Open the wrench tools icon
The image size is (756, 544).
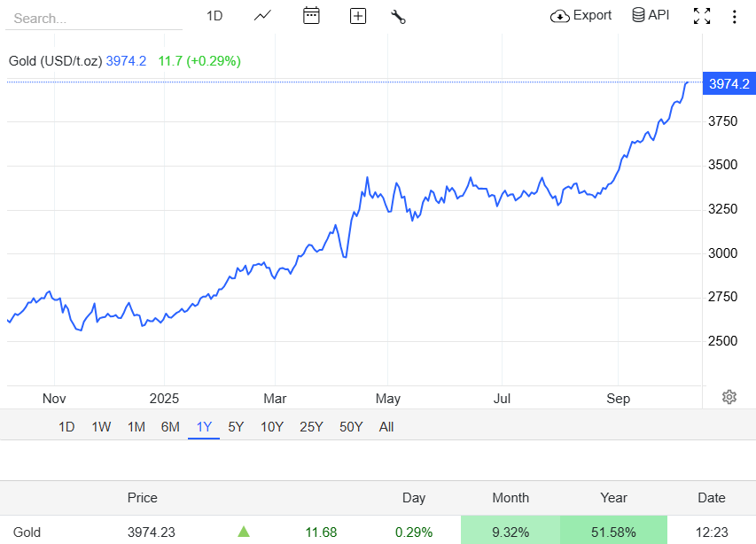point(398,16)
